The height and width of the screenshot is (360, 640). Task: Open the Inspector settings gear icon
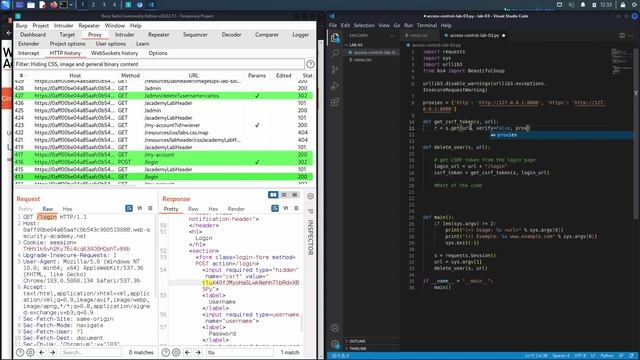pos(310,196)
